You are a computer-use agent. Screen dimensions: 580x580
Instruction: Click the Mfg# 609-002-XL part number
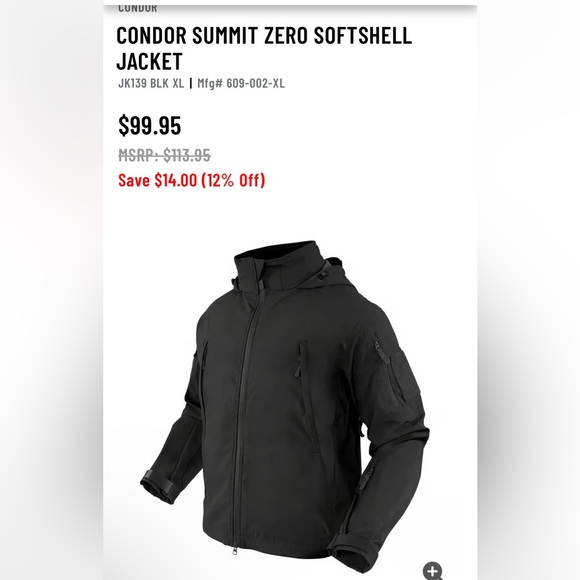pos(241,83)
